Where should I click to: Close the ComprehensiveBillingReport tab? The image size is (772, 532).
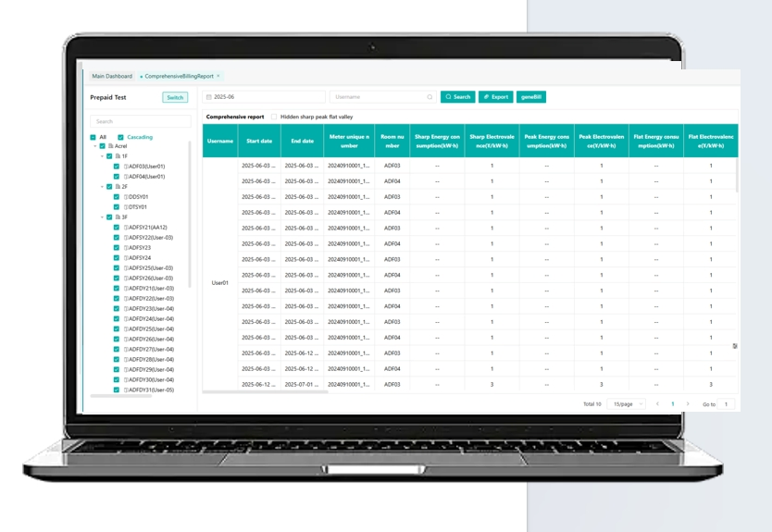pyautogui.click(x=218, y=76)
